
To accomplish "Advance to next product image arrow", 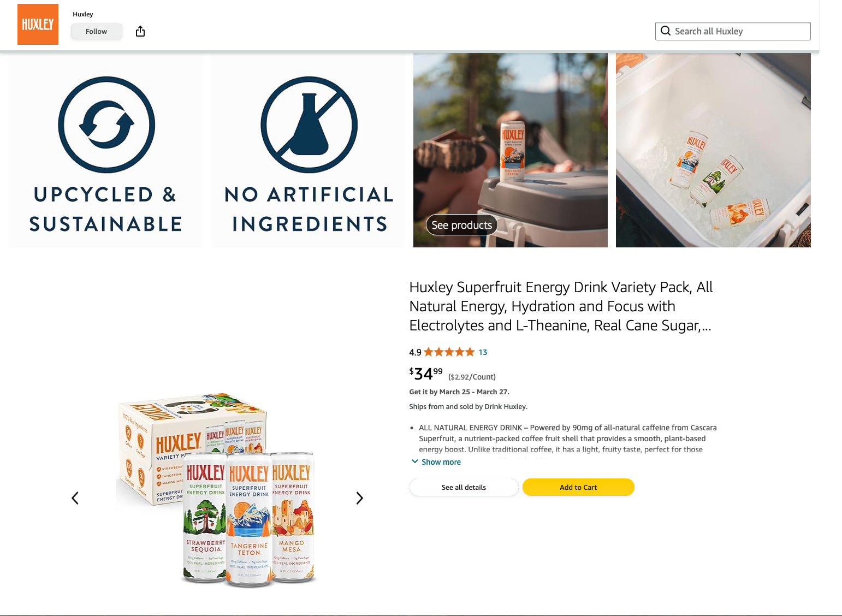I will coord(359,498).
